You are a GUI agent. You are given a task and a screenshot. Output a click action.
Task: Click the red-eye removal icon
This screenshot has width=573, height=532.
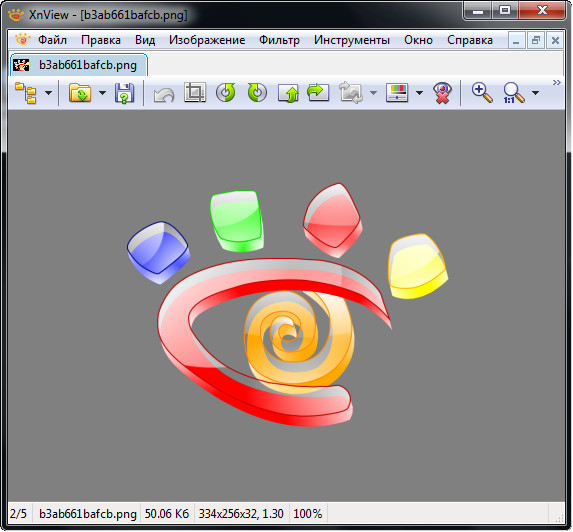pyautogui.click(x=442, y=93)
